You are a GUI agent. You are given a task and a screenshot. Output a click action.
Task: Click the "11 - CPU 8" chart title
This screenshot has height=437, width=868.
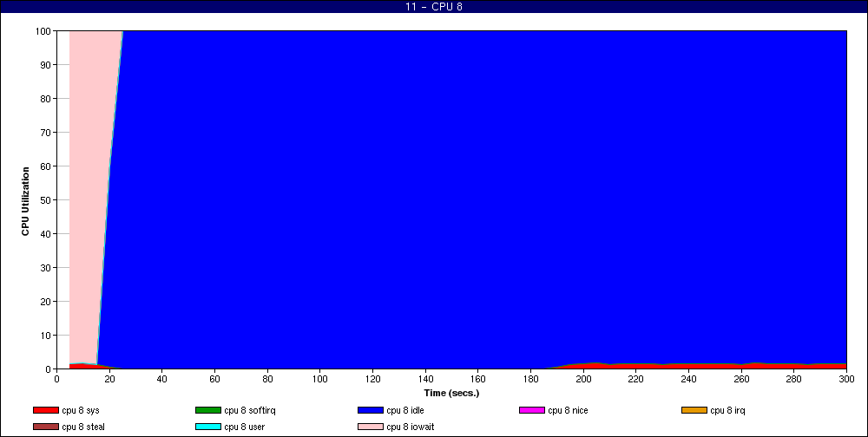434,7
